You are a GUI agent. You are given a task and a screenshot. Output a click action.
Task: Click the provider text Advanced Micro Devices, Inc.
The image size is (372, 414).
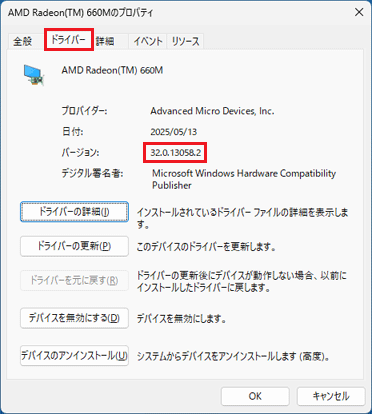click(x=212, y=111)
